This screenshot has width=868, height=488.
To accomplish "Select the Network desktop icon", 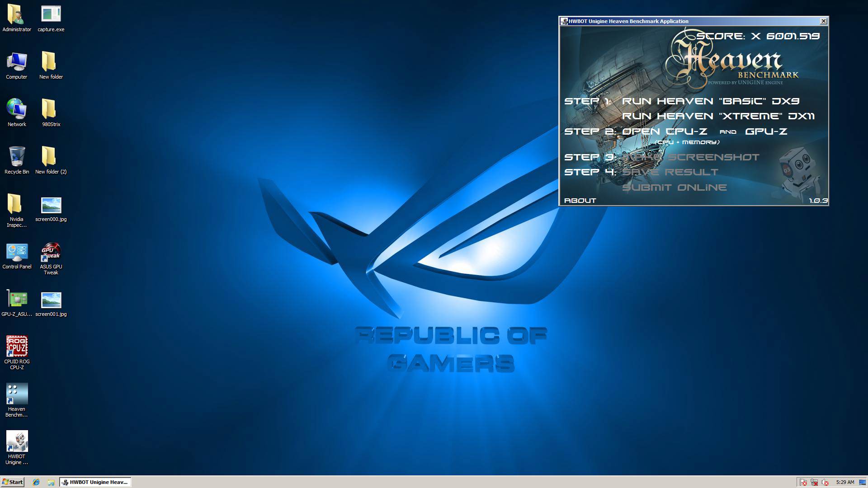I will click(x=17, y=113).
